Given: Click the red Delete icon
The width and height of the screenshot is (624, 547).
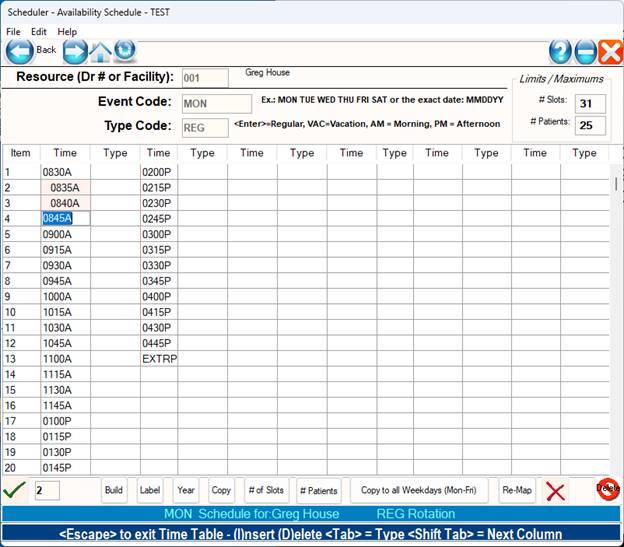Looking at the screenshot, I should tap(607, 489).
